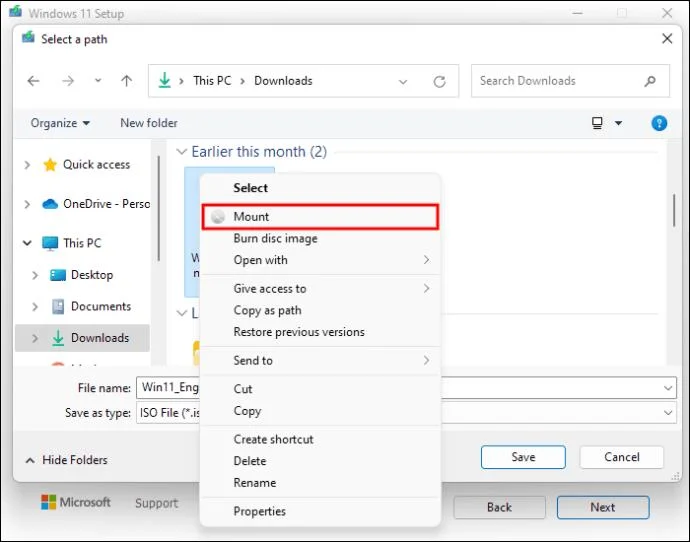Open the Save as type dropdown arrow
Image resolution: width=690 pixels, height=542 pixels.
(668, 413)
